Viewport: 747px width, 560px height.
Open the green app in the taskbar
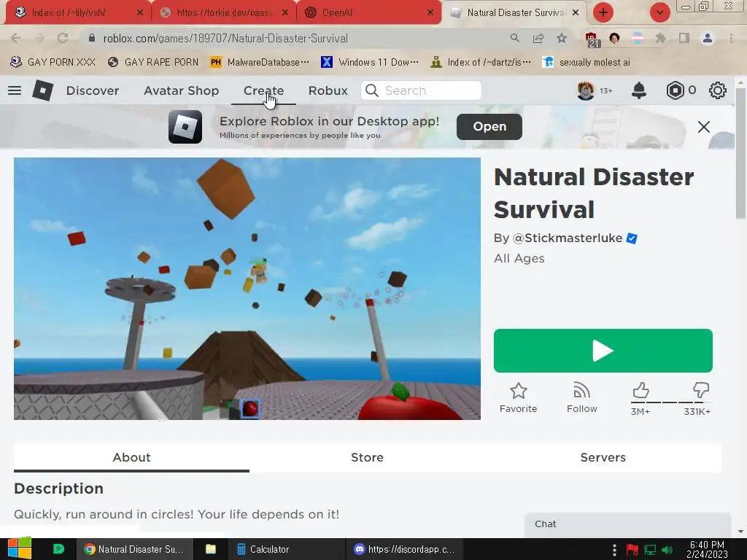[x=58, y=549]
